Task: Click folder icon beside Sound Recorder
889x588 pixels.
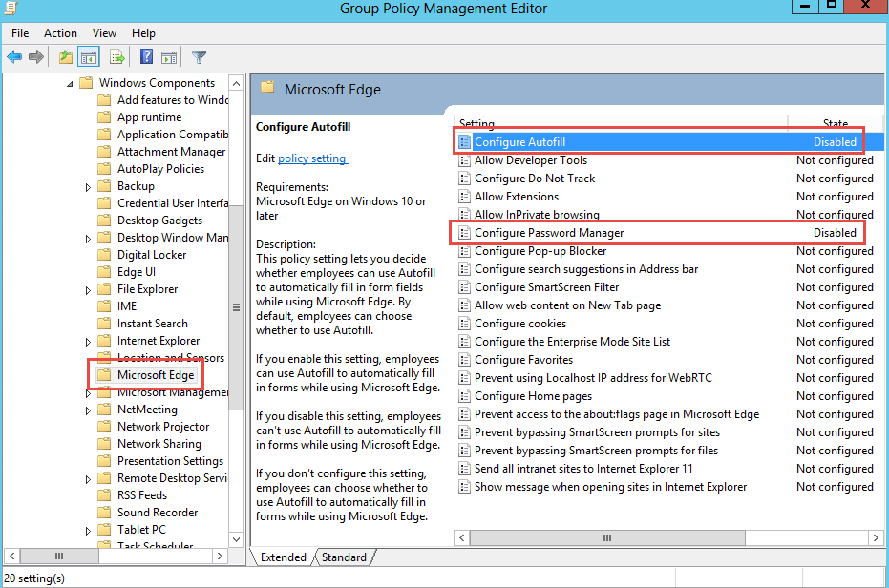Action: (104, 513)
